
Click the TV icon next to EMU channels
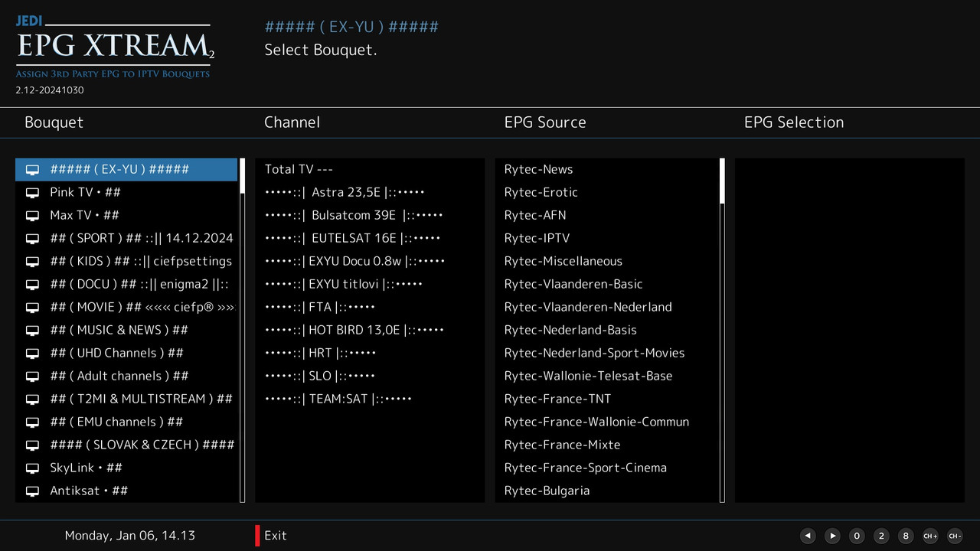[x=32, y=422]
